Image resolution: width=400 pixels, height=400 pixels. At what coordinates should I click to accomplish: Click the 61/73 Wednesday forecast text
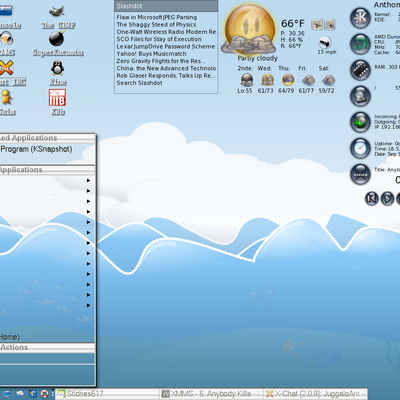(265, 91)
